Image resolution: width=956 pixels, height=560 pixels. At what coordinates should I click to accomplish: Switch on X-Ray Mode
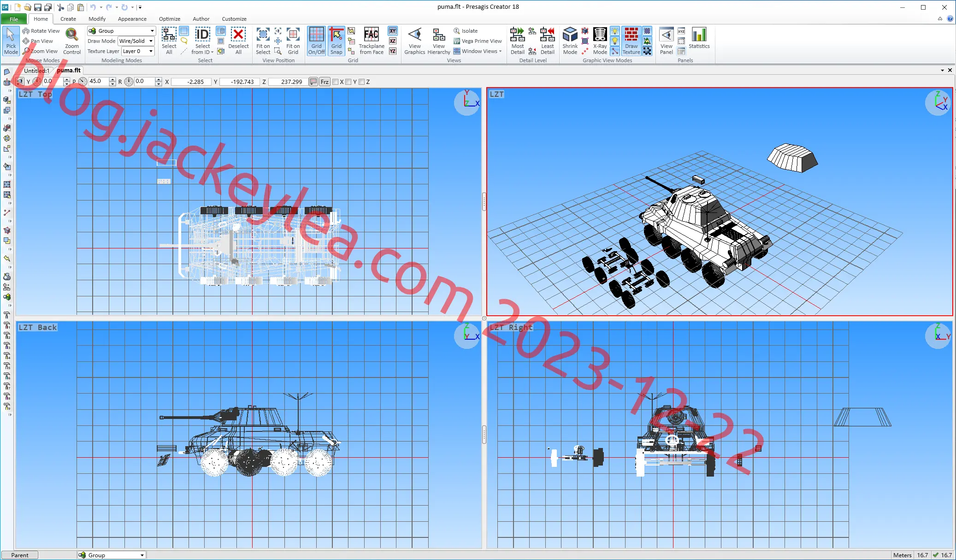click(x=600, y=41)
